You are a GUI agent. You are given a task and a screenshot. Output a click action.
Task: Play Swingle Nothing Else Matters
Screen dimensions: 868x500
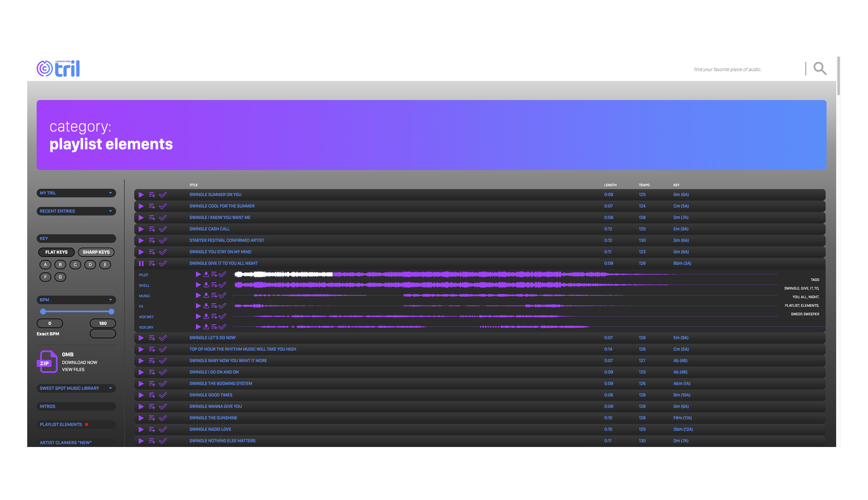[141, 441]
